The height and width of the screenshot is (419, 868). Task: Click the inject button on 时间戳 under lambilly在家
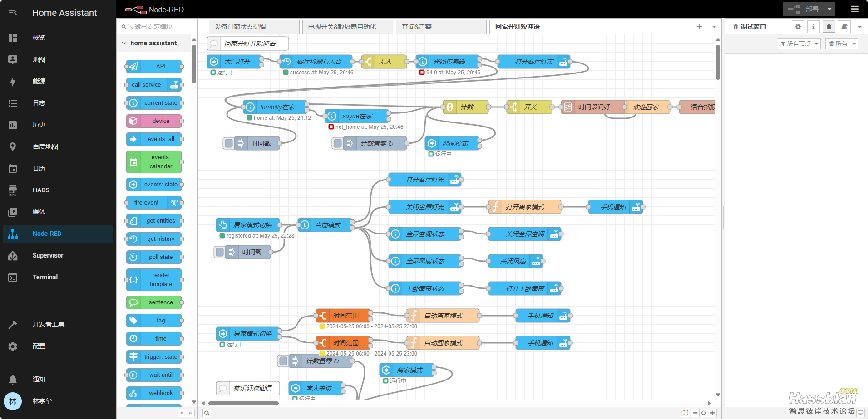click(x=229, y=143)
